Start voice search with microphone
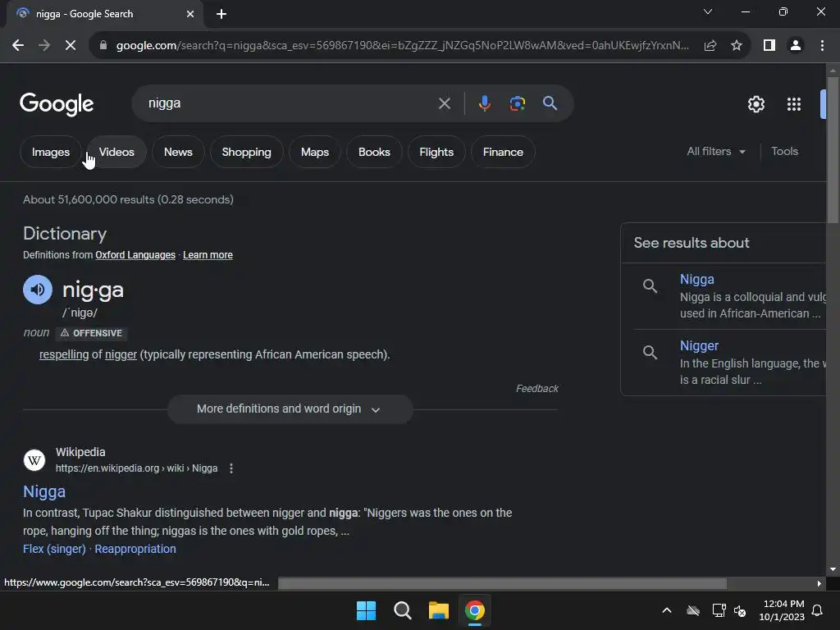The width and height of the screenshot is (840, 630). coord(484,103)
